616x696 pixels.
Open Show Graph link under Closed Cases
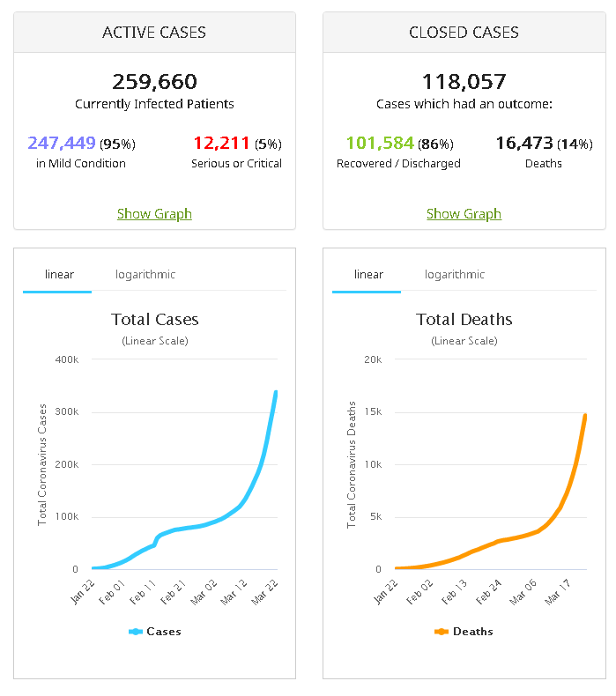(x=464, y=214)
